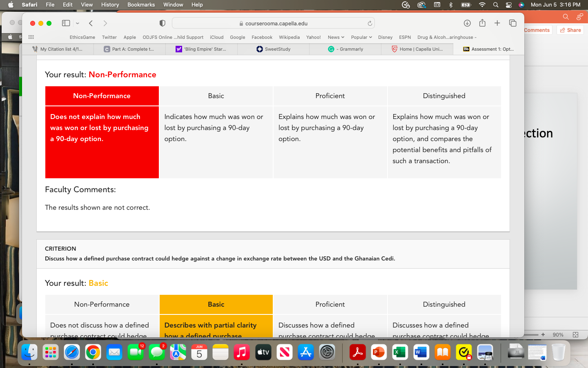Show Wi-Fi status in the menu bar
The width and height of the screenshot is (588, 368).
pyautogui.click(x=482, y=5)
